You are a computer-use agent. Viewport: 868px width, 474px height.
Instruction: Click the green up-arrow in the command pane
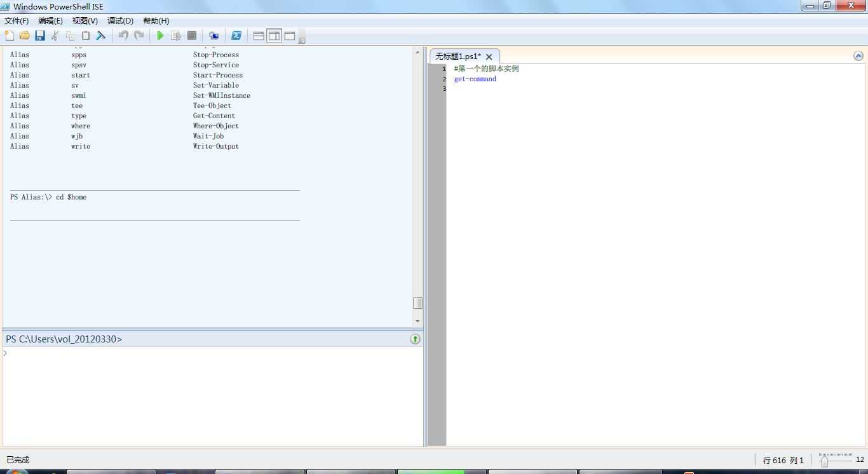415,339
